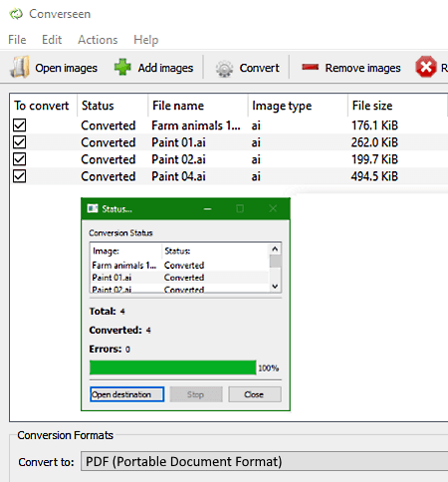This screenshot has height=482, width=448.
Task: Click the green conversion progress bar
Action: (173, 367)
